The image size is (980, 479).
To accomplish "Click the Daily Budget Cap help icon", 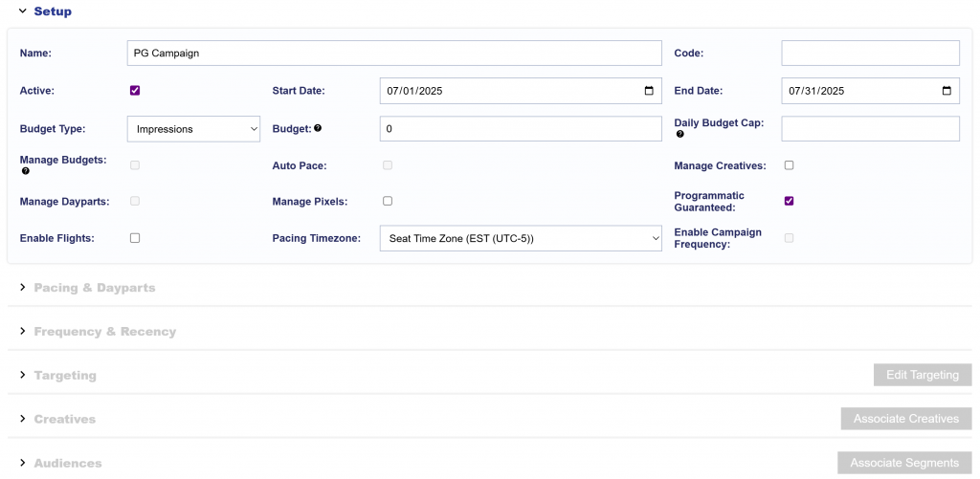I will coord(679,134).
